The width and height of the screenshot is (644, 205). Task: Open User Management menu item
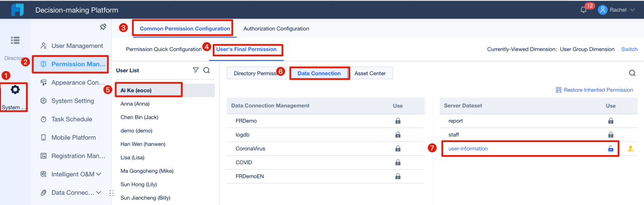[x=77, y=46]
